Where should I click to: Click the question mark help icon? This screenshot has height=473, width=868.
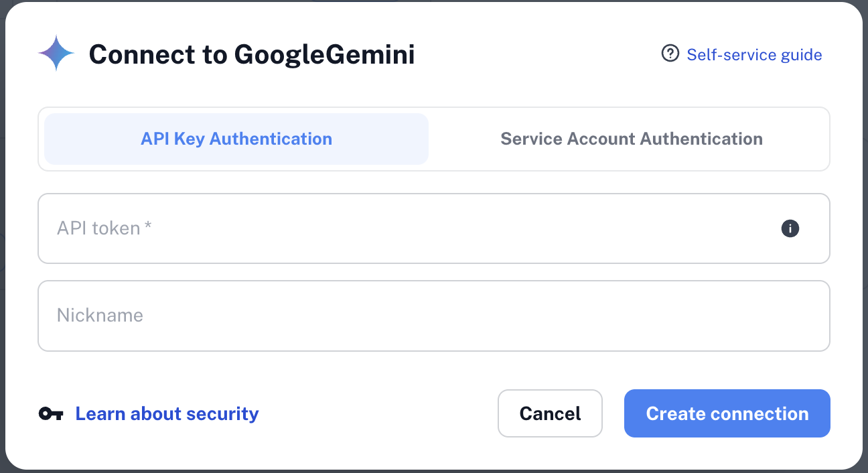click(670, 54)
